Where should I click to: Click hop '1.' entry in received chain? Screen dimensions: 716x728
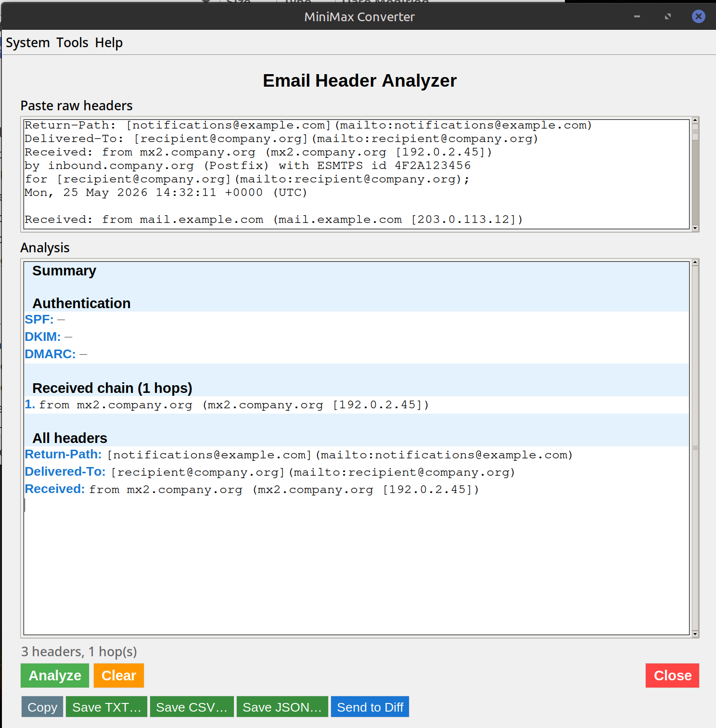227,405
